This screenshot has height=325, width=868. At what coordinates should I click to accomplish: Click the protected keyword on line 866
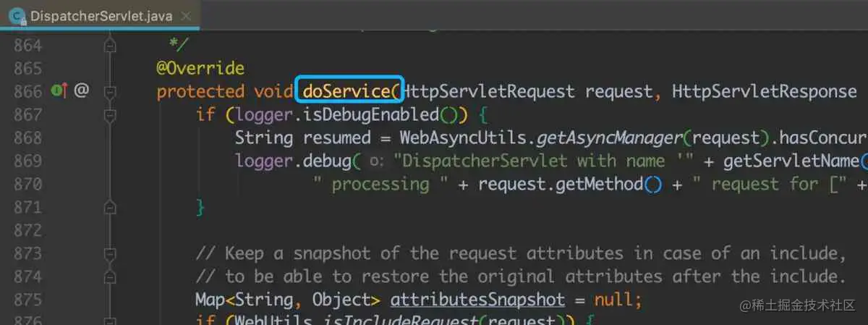pos(200,91)
